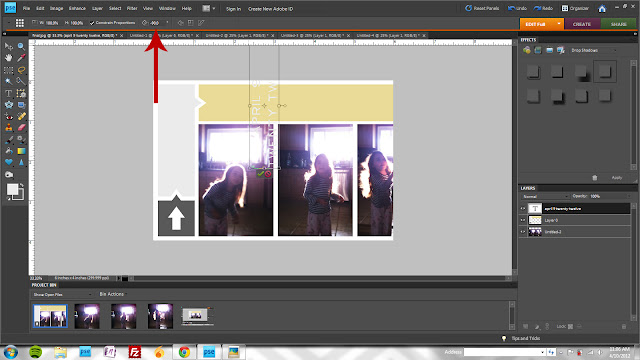Select the Gradient tool
Viewport: 640px width, 360px height.
(21, 151)
